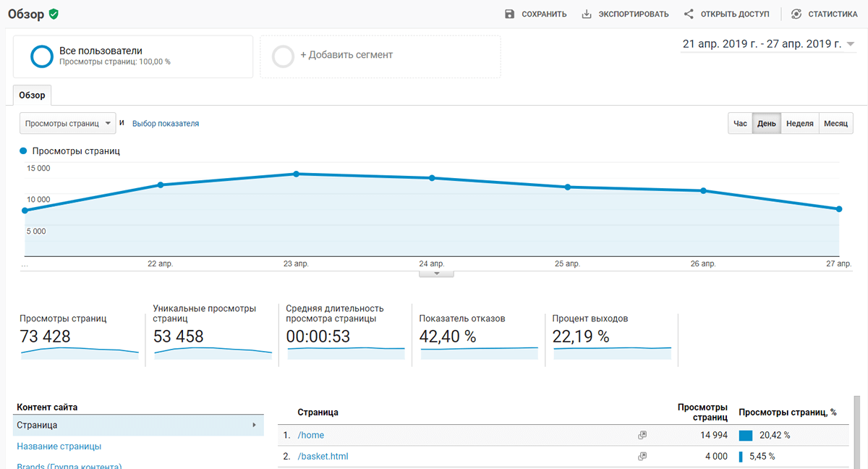The height and width of the screenshot is (469, 868).
Task: Click the All Users segment circle icon
Action: [42, 56]
